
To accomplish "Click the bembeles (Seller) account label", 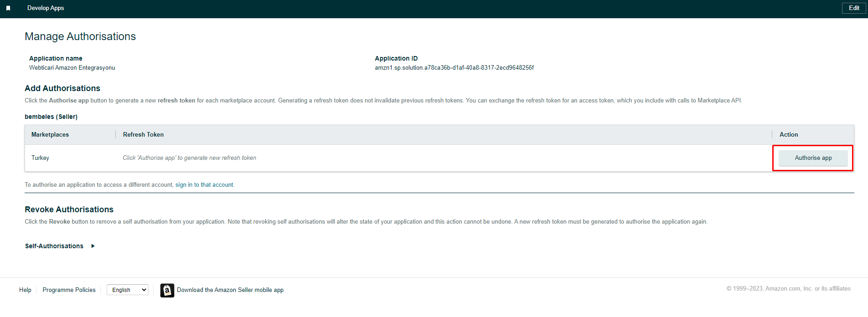I will [x=51, y=117].
